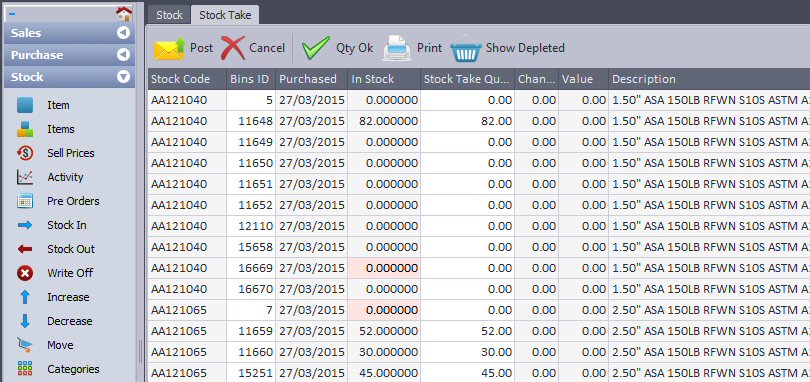Click the Cancel button label
The width and height of the screenshot is (810, 382).
click(267, 48)
